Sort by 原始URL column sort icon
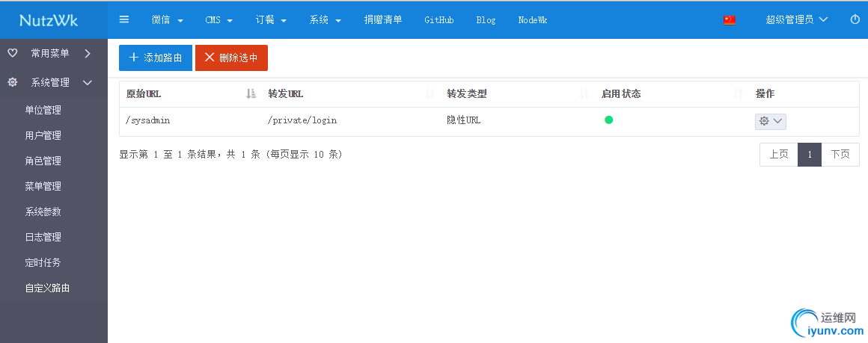868x343 pixels. point(251,94)
